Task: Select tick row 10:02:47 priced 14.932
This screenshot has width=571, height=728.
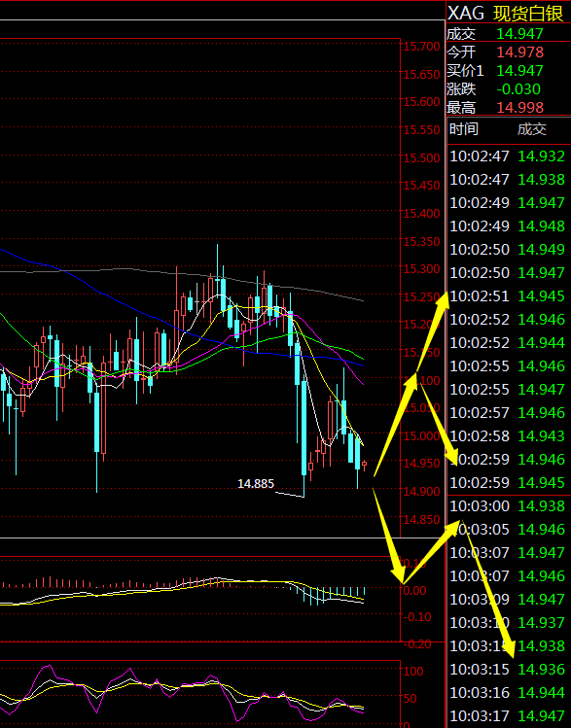Action: point(508,156)
